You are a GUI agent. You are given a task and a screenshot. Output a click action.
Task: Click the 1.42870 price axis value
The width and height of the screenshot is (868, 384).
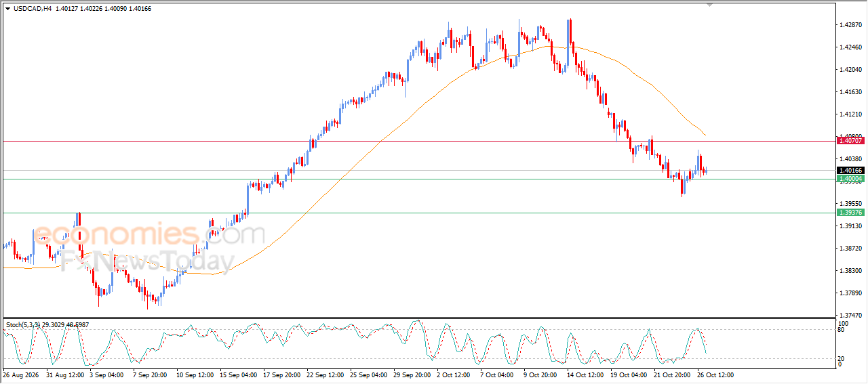850,25
